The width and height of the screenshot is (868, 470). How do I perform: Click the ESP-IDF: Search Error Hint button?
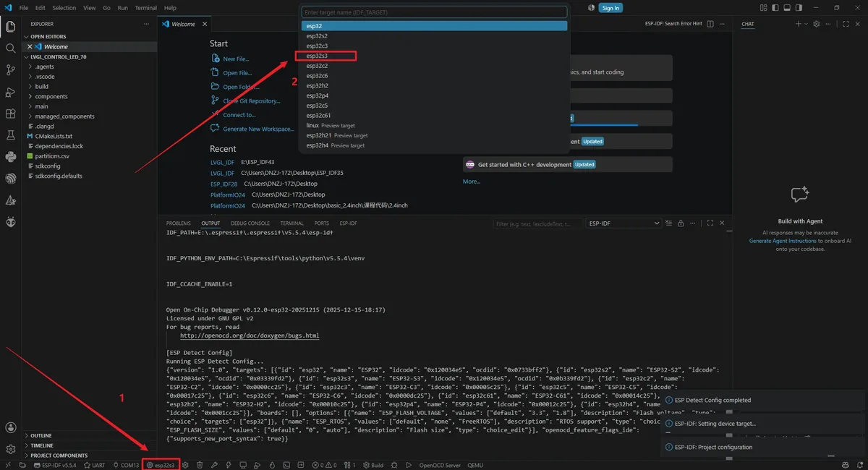point(673,24)
